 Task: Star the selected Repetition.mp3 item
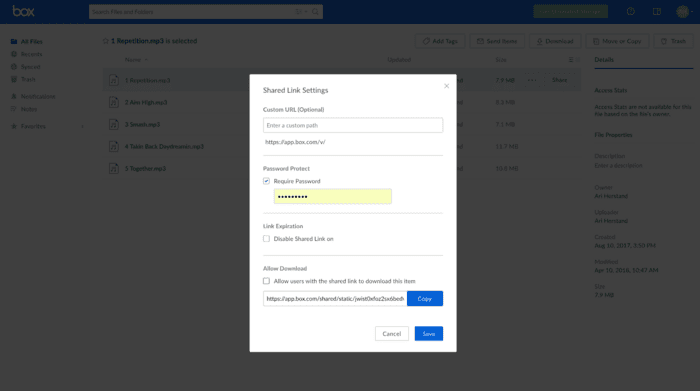[106, 41]
